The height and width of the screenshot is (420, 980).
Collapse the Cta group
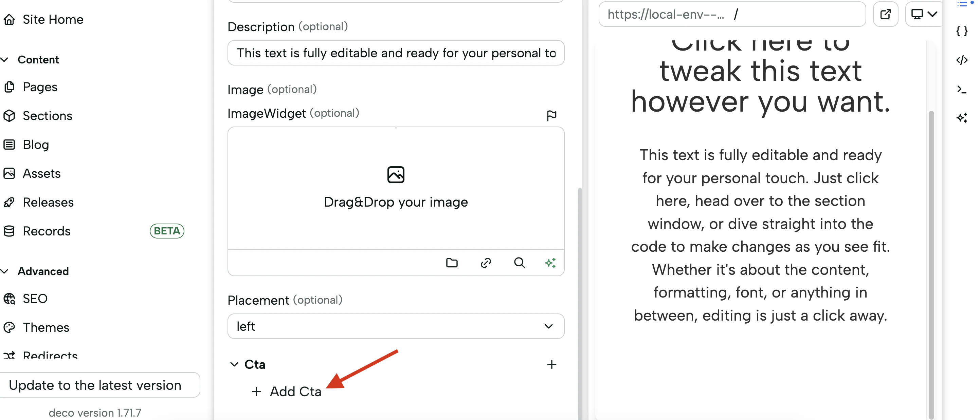234,364
